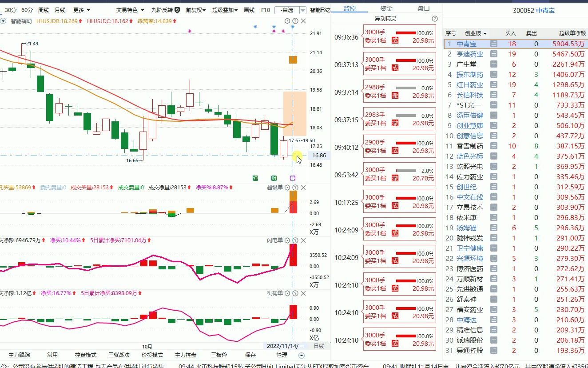Select the 盘口 tab
Image resolution: width=588 pixels, height=368 pixels.
pyautogui.click(x=424, y=8)
